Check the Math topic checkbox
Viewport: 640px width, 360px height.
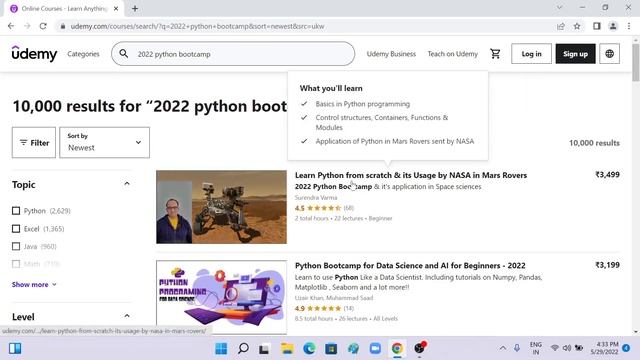[x=16, y=264]
